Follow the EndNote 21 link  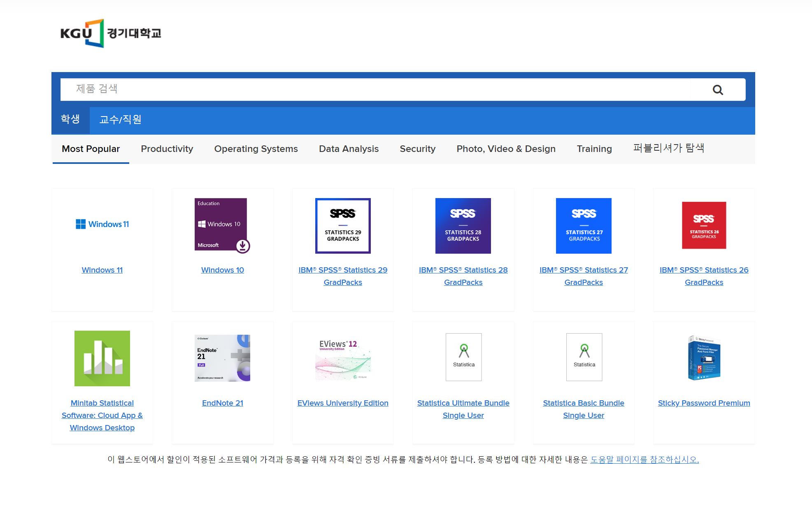coord(222,403)
